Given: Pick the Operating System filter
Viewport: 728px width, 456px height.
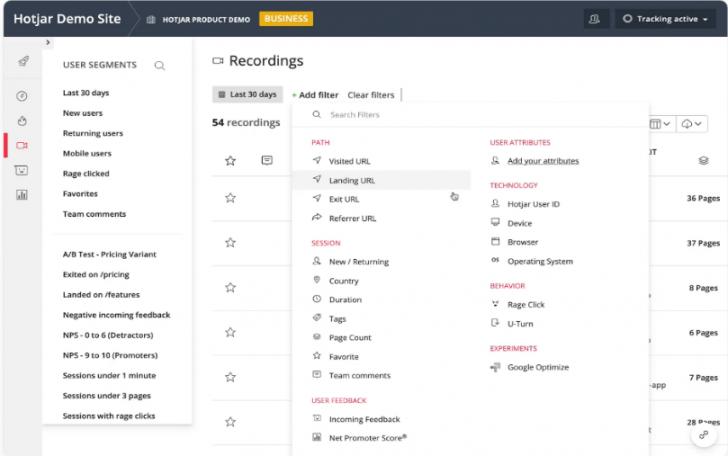Looking at the screenshot, I should click(540, 261).
